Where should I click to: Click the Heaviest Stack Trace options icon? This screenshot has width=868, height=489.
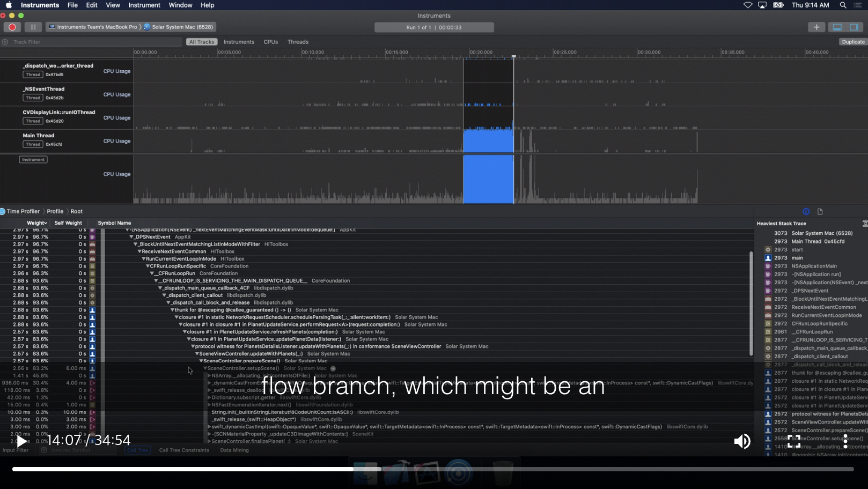tap(865, 224)
